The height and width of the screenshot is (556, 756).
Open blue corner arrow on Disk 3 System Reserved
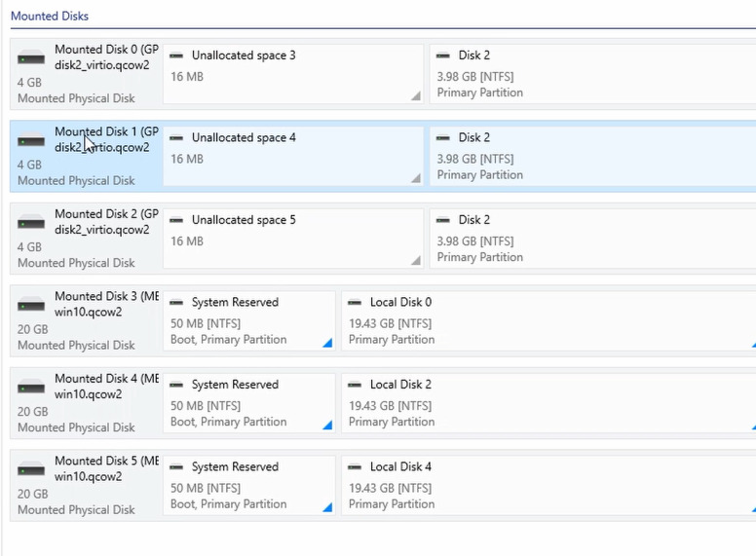pyautogui.click(x=327, y=343)
